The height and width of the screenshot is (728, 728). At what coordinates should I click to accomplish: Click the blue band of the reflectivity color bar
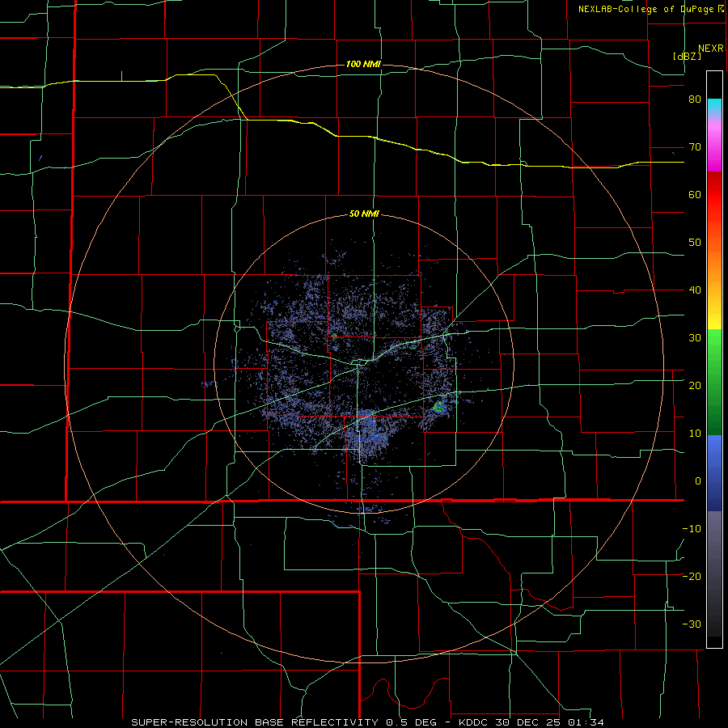714,473
